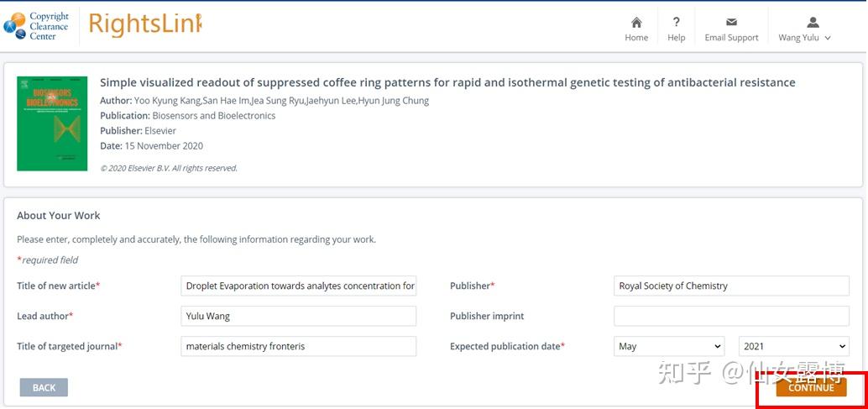Open the Biosensors and Bioelectronics cover thumbnail

pos(52,123)
